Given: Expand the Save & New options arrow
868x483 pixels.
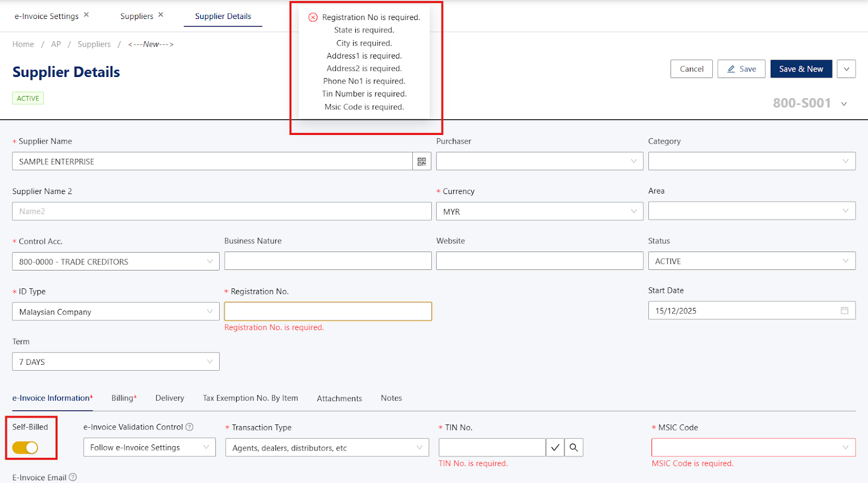Looking at the screenshot, I should tap(846, 69).
